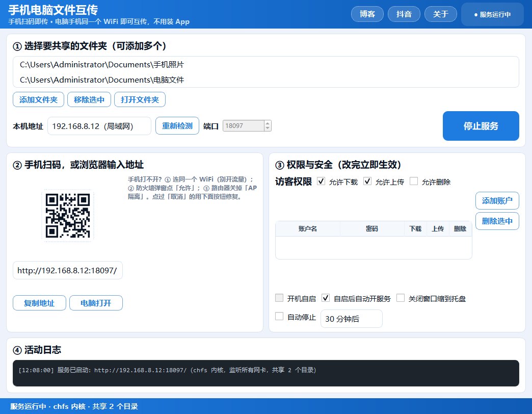
Task: Enable 自动停止 checkbox
Action: pyautogui.click(x=279, y=316)
